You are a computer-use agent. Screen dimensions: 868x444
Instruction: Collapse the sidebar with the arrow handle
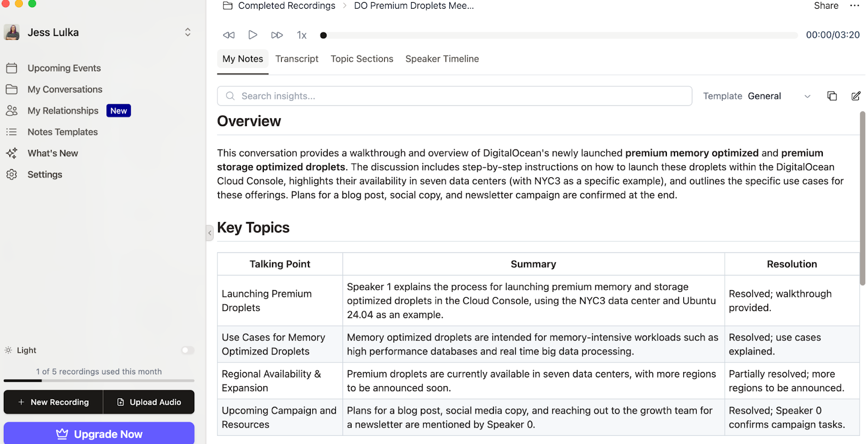209,233
